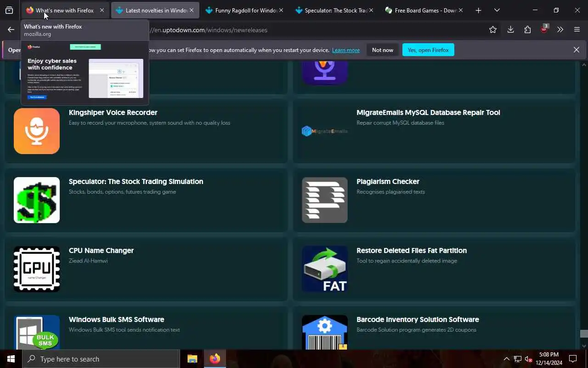Screen dimensions: 588x368
Task: Click the Barcode Inventory Solution icon
Action: click(x=325, y=332)
